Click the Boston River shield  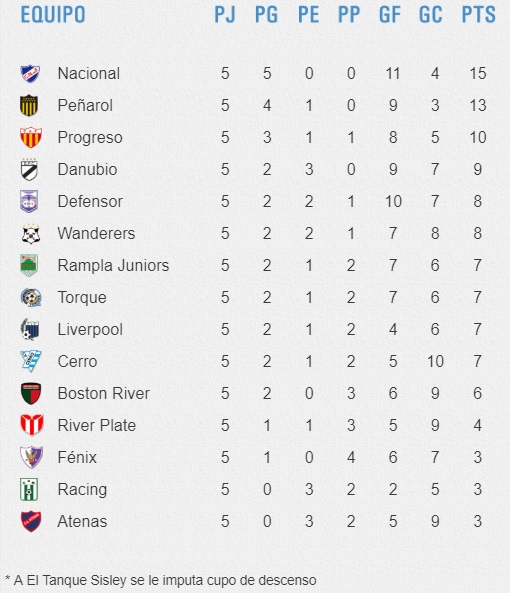[x=31, y=393]
